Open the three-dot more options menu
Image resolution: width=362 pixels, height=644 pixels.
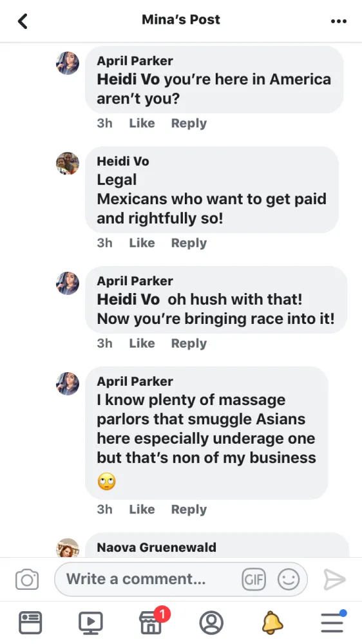click(x=339, y=21)
